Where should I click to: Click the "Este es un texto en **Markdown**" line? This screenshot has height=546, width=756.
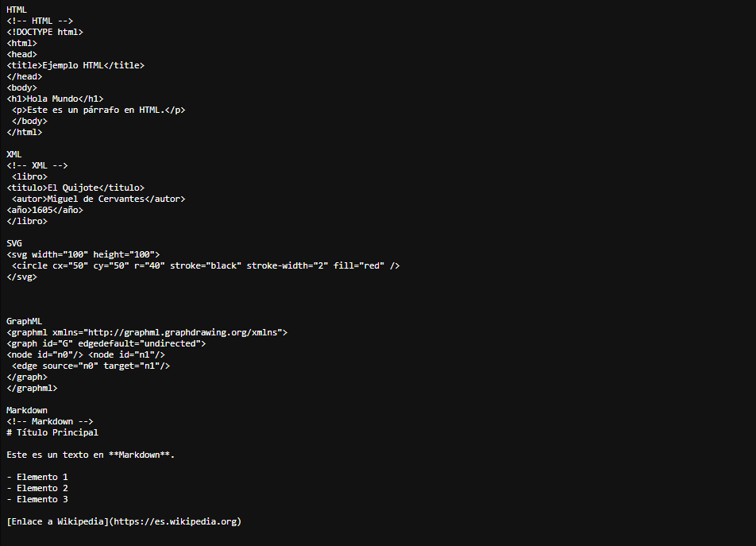tap(91, 455)
